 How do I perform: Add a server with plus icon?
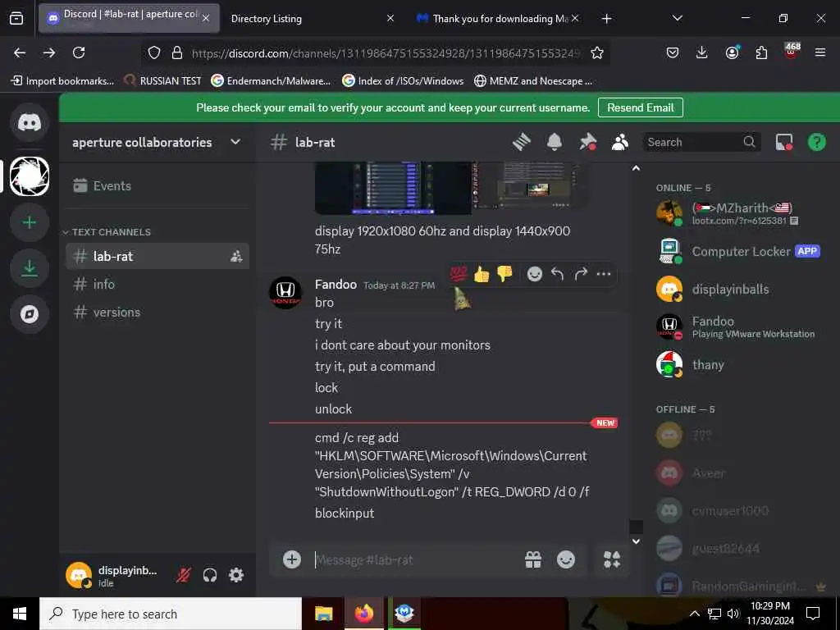(30, 222)
